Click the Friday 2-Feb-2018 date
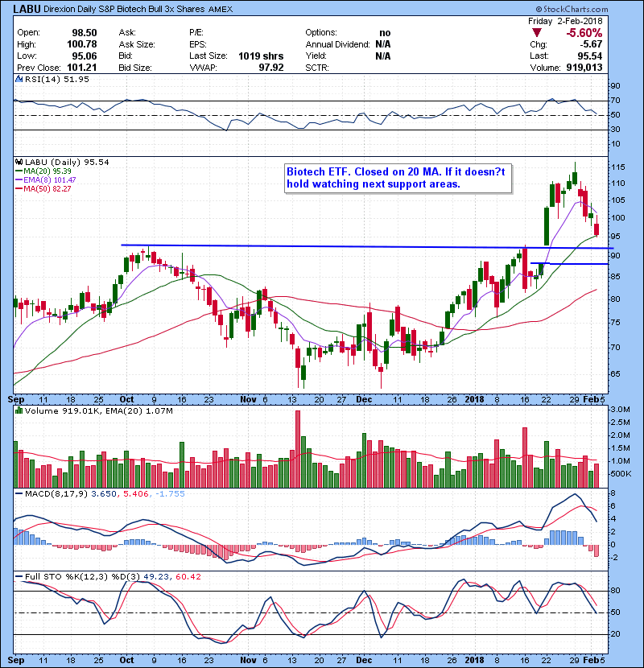644x668 pixels. tap(565, 21)
